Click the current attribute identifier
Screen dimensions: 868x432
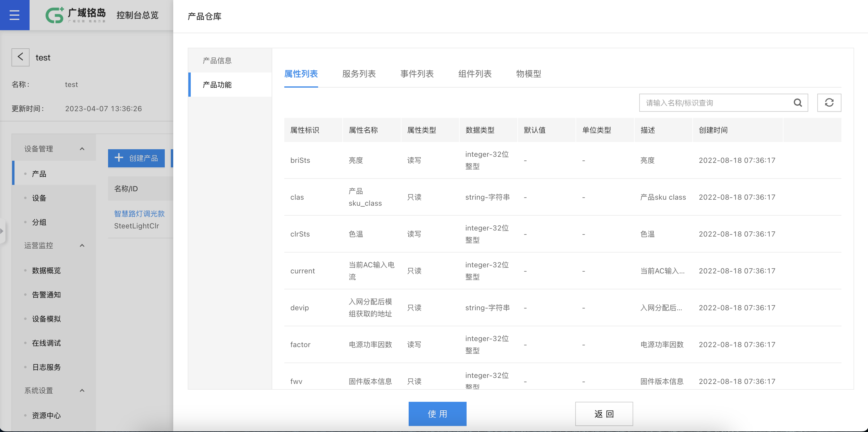point(302,271)
